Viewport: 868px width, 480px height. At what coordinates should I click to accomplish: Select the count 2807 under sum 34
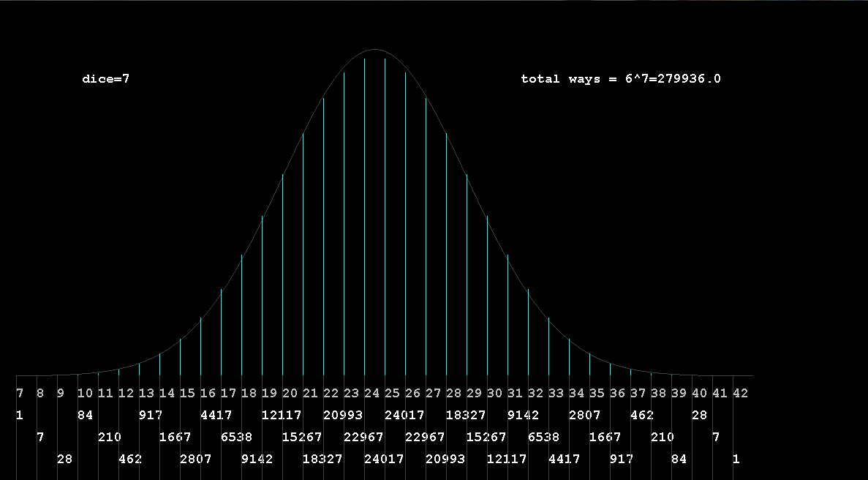click(x=584, y=416)
